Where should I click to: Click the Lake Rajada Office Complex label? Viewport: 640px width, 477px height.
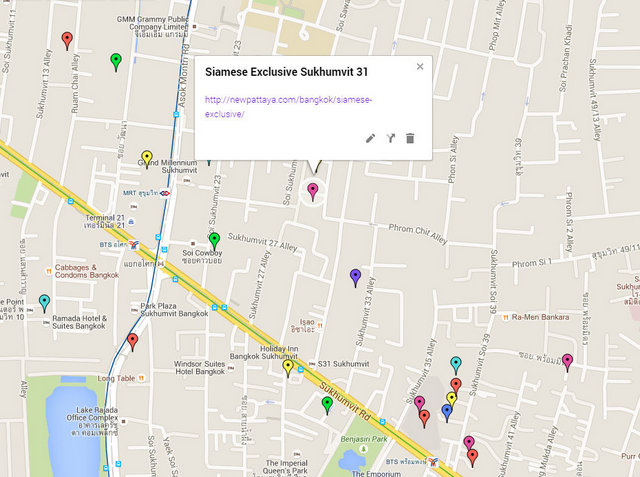[93, 421]
